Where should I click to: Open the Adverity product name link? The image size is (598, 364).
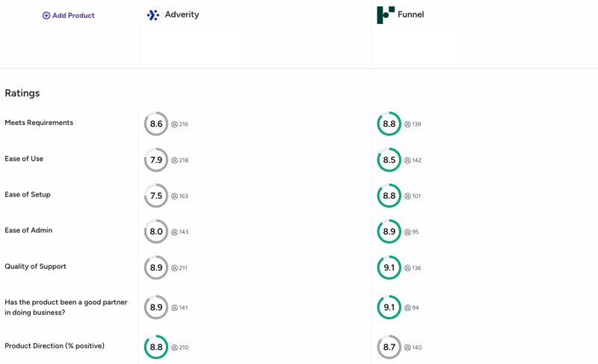[182, 15]
